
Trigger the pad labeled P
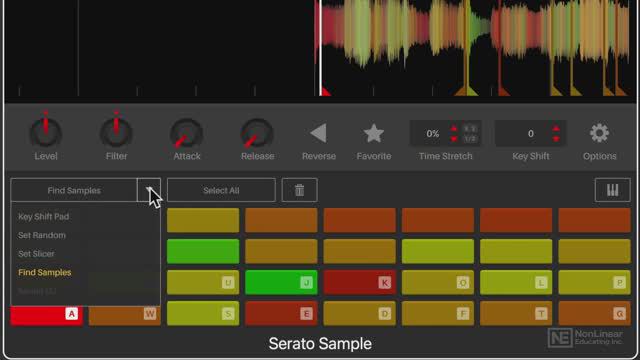point(594,282)
